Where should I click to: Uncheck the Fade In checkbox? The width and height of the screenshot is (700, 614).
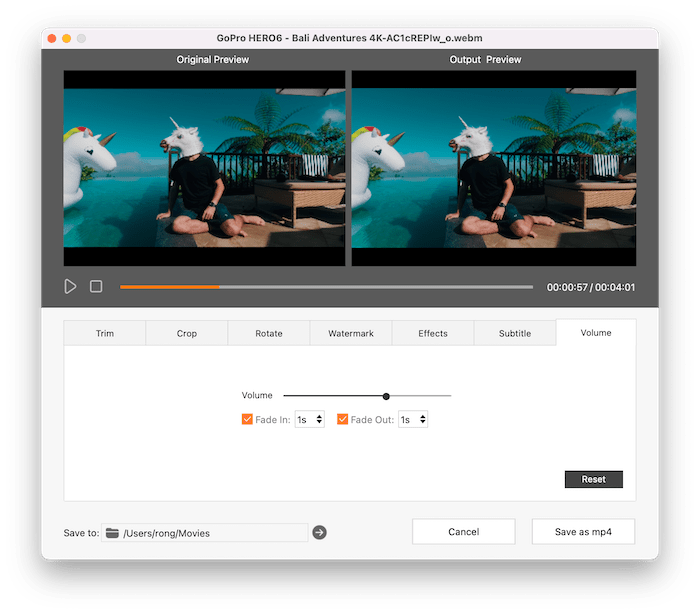pos(247,420)
